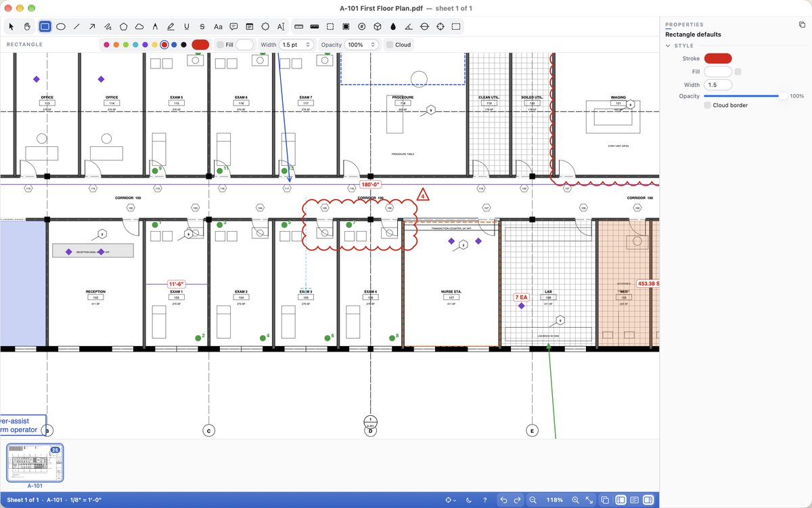
Task: Select the Aa text tool
Action: click(218, 26)
